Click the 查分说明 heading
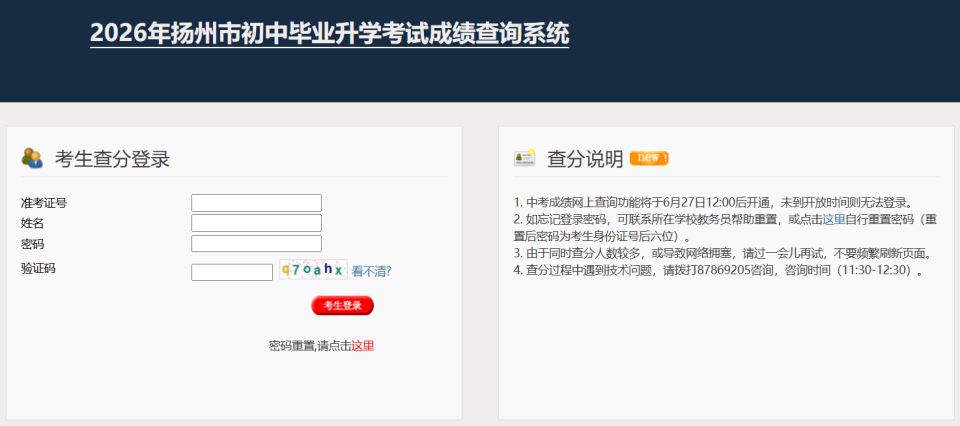Screen dimensions: 960x426 (585, 159)
